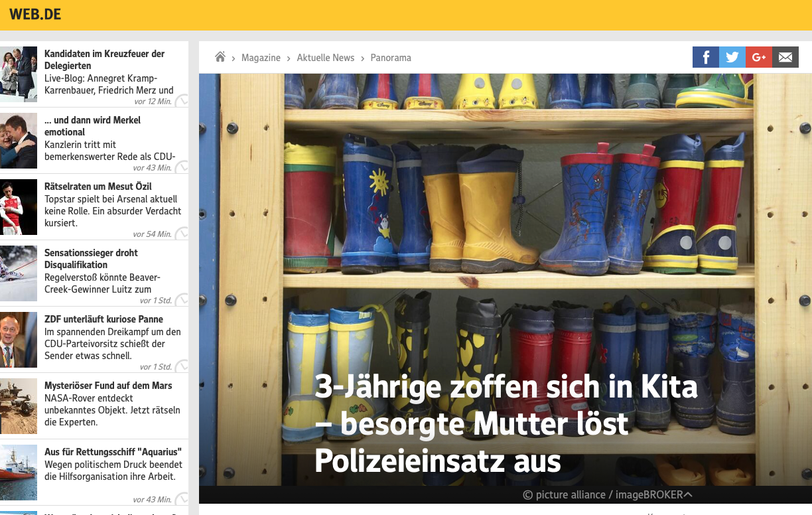Click the clock icon beside 'vor 12 Min.'
Screen dimensions: 812x515
pos(181,101)
